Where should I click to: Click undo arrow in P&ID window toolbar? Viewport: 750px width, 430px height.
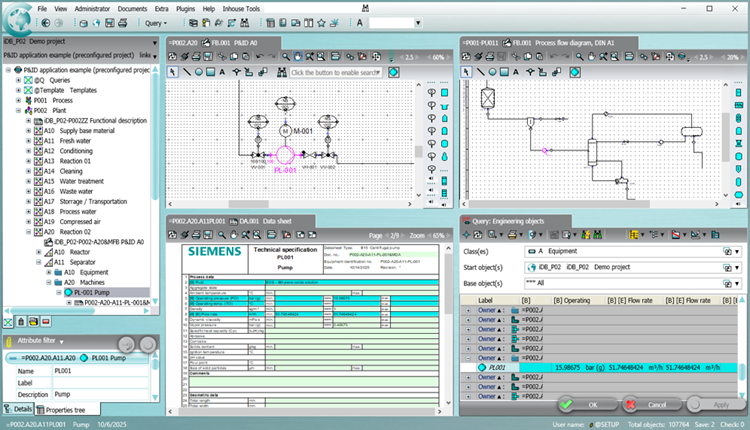[x=259, y=57]
